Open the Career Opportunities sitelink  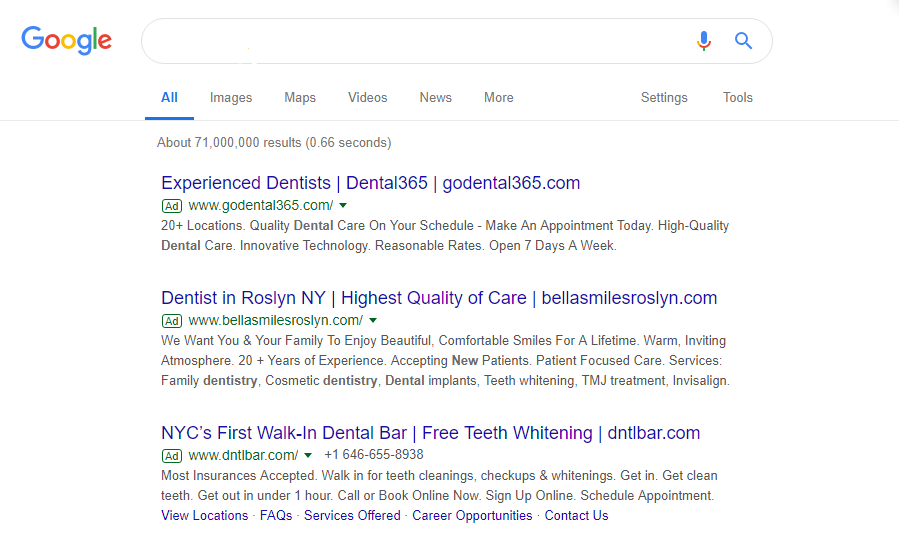472,516
